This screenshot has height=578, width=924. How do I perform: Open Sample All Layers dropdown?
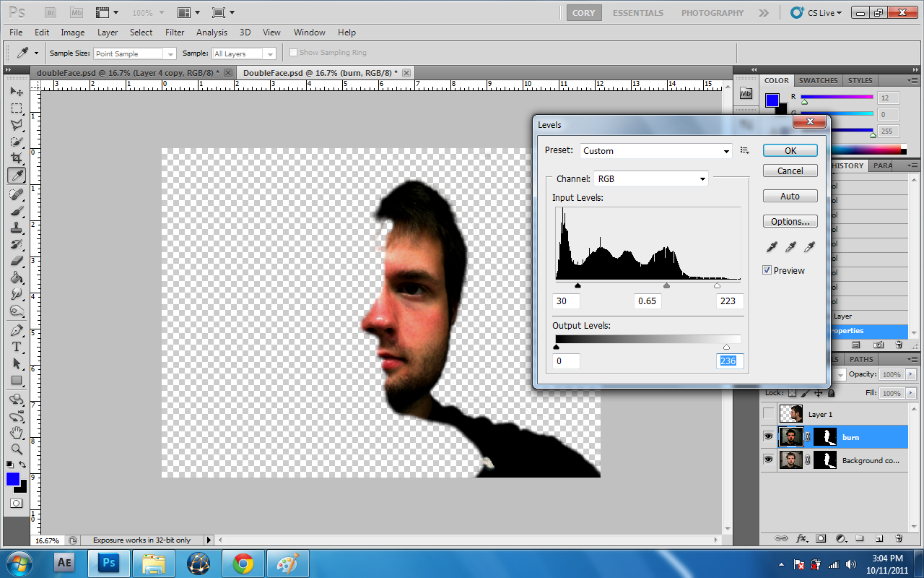coord(244,53)
